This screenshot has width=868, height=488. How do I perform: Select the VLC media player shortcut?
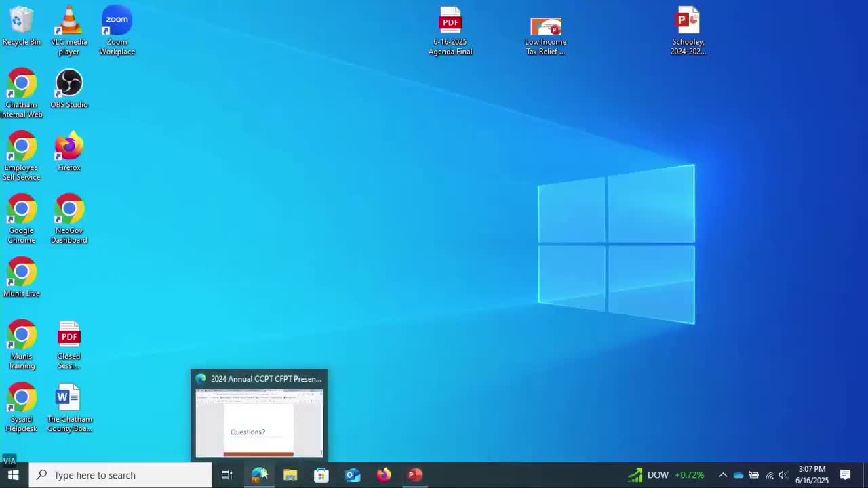coord(68,30)
